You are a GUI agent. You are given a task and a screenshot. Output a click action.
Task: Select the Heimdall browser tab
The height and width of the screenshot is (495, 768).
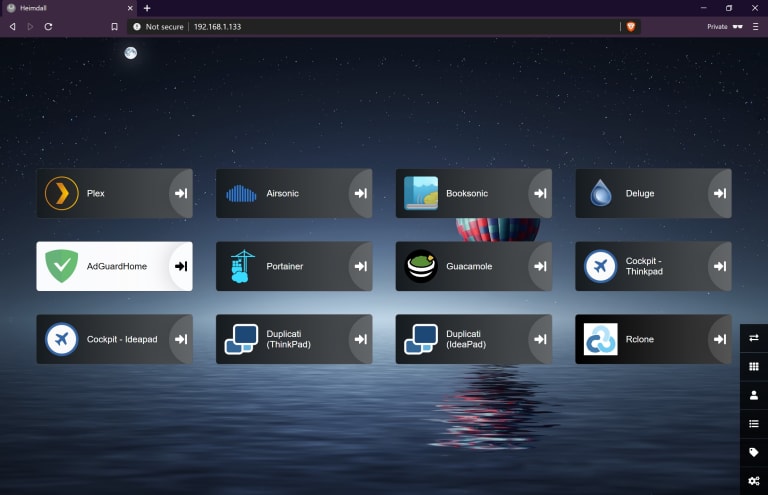coord(69,8)
